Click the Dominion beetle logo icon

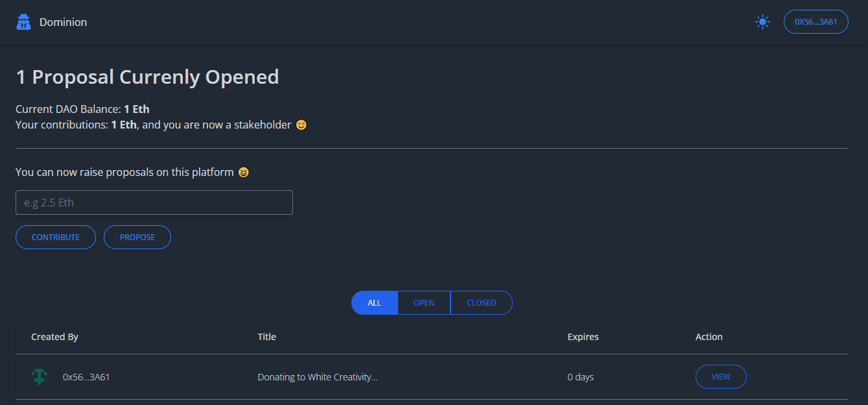click(x=23, y=21)
